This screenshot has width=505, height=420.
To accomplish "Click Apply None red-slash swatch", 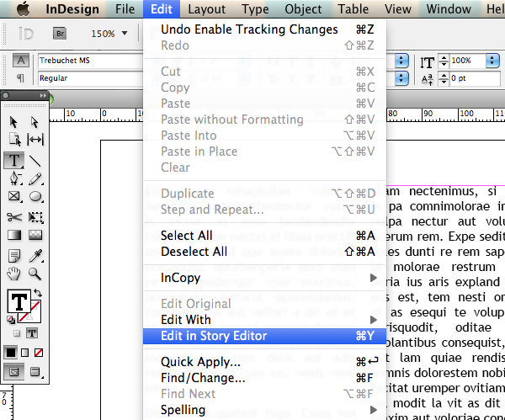I will click(39, 353).
